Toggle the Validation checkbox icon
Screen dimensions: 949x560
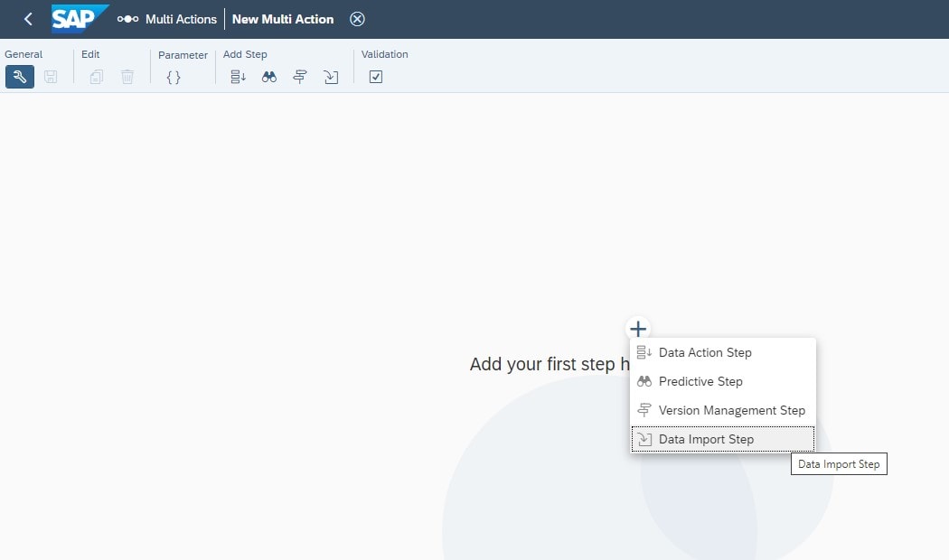point(376,77)
